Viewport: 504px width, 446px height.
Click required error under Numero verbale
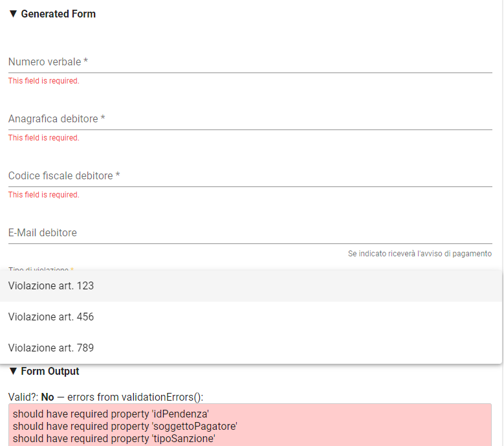click(44, 81)
